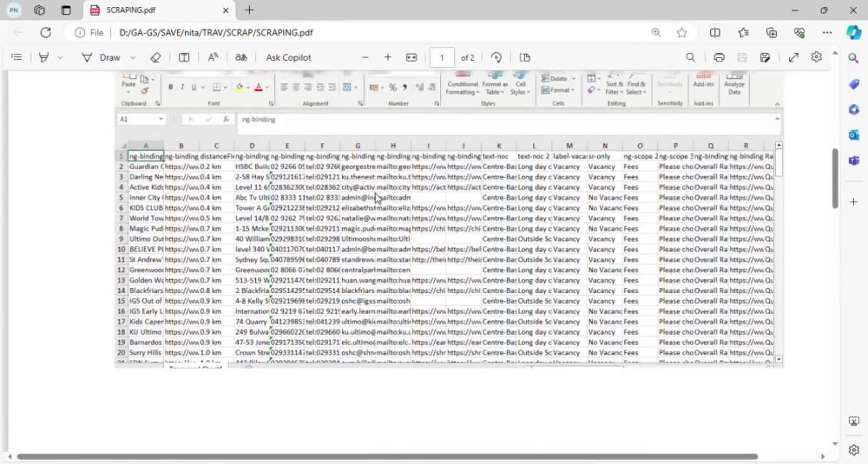
Task: Open Workspaces
Action: [39, 10]
